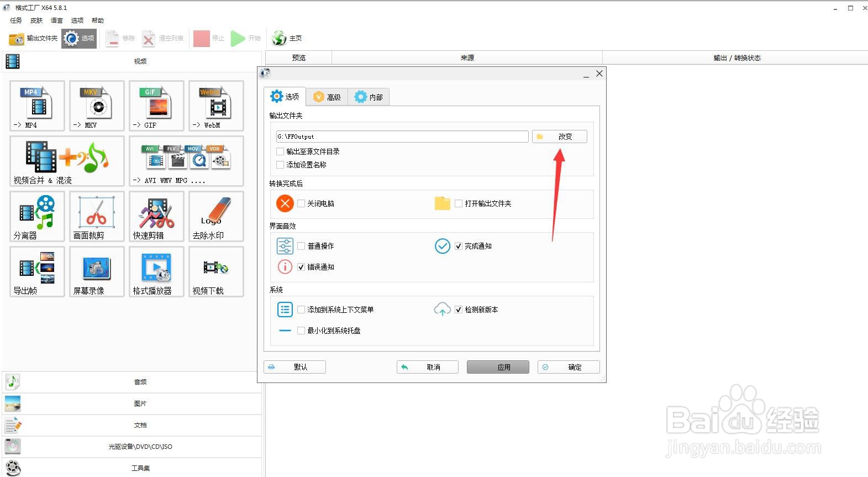The height and width of the screenshot is (477, 868).
Task: Open the 去除水印 tool
Action: (216, 216)
